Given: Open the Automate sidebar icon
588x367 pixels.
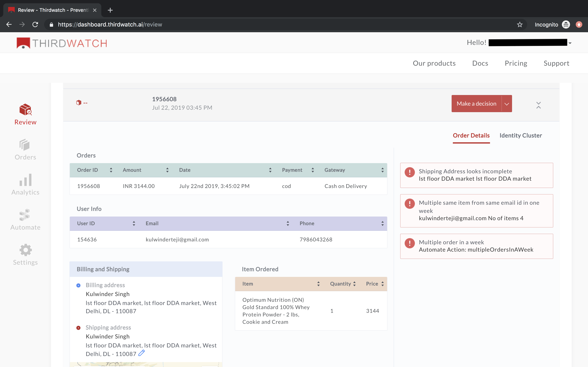Looking at the screenshot, I should click(x=25, y=215).
